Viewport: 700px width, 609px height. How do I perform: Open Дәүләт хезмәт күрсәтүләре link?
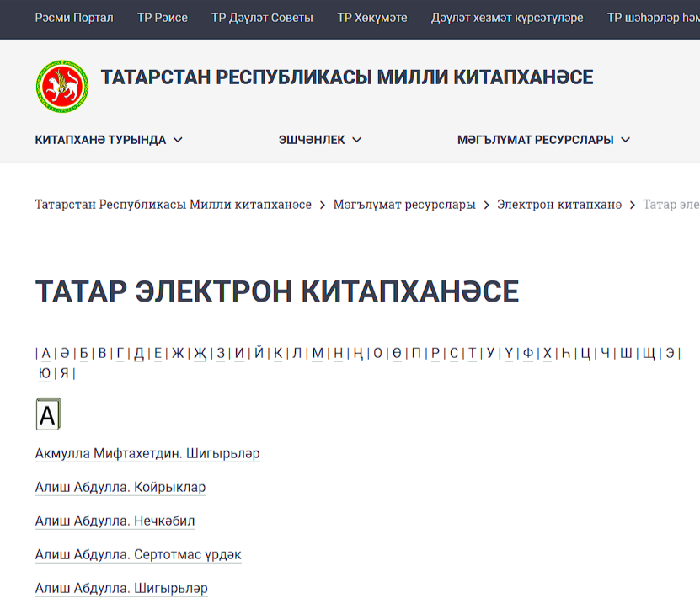click(506, 18)
